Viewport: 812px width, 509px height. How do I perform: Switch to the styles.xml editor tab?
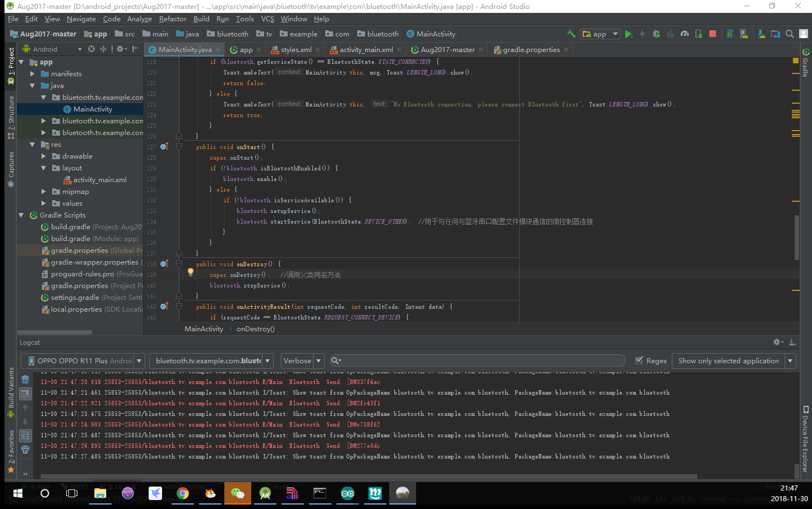click(296, 49)
